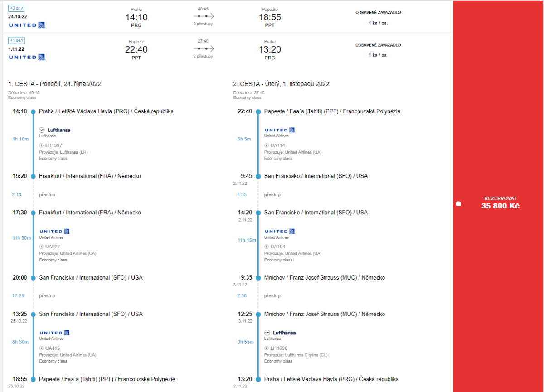Click the United logo under date 1.11.22
The image size is (544, 392).
pyautogui.click(x=27, y=57)
